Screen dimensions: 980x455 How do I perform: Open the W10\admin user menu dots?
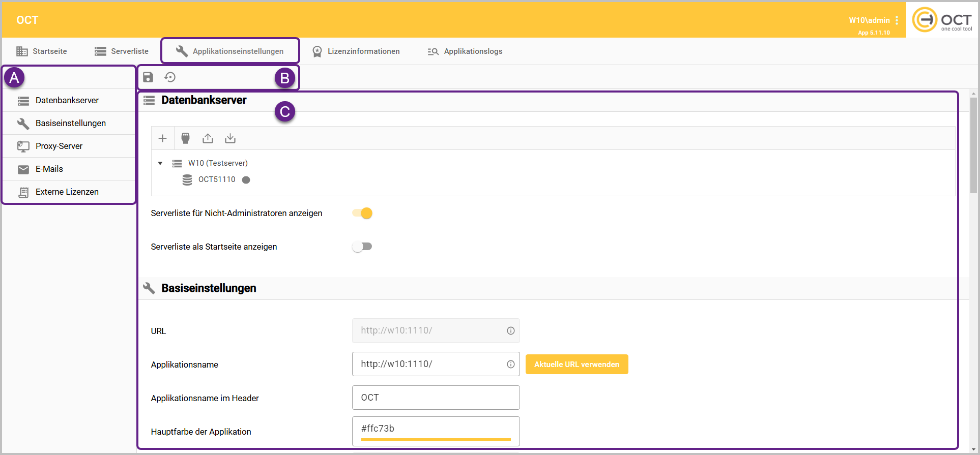click(x=897, y=20)
